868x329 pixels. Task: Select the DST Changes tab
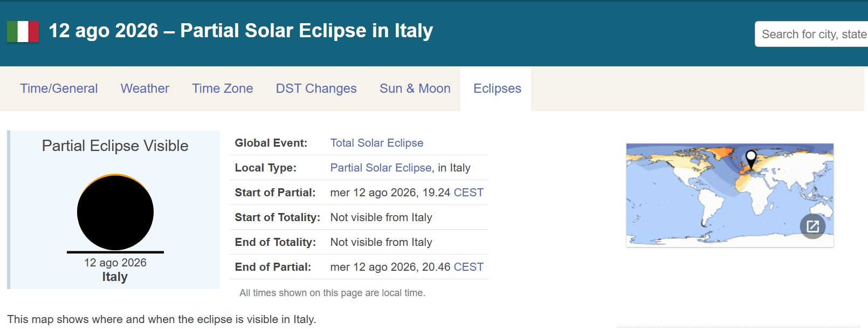(x=316, y=88)
